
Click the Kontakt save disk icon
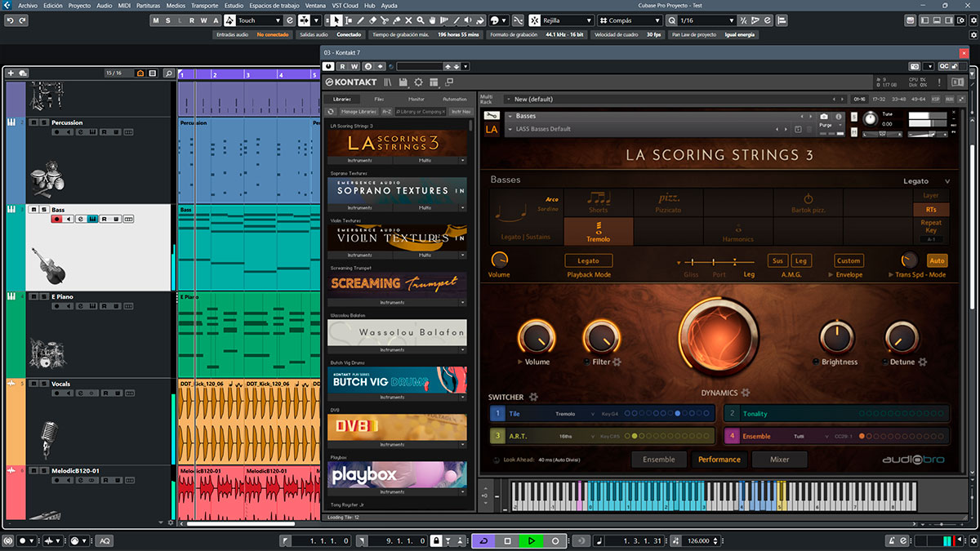403,82
